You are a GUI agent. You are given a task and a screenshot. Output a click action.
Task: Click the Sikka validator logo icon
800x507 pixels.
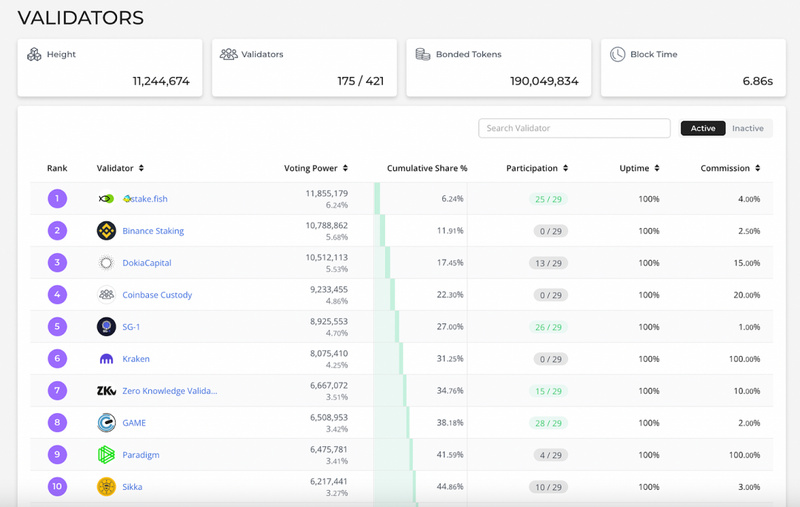106,487
